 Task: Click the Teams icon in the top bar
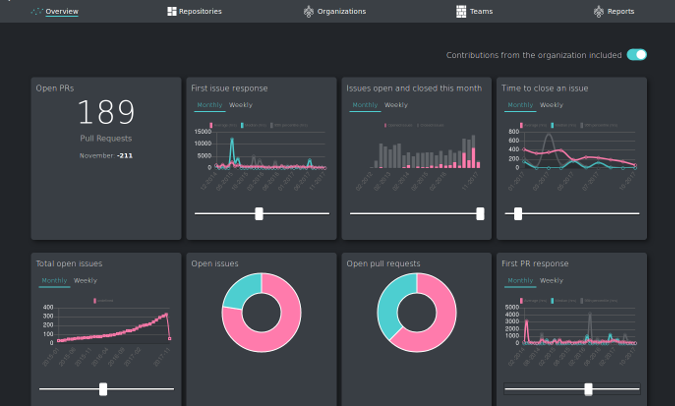pyautogui.click(x=461, y=12)
